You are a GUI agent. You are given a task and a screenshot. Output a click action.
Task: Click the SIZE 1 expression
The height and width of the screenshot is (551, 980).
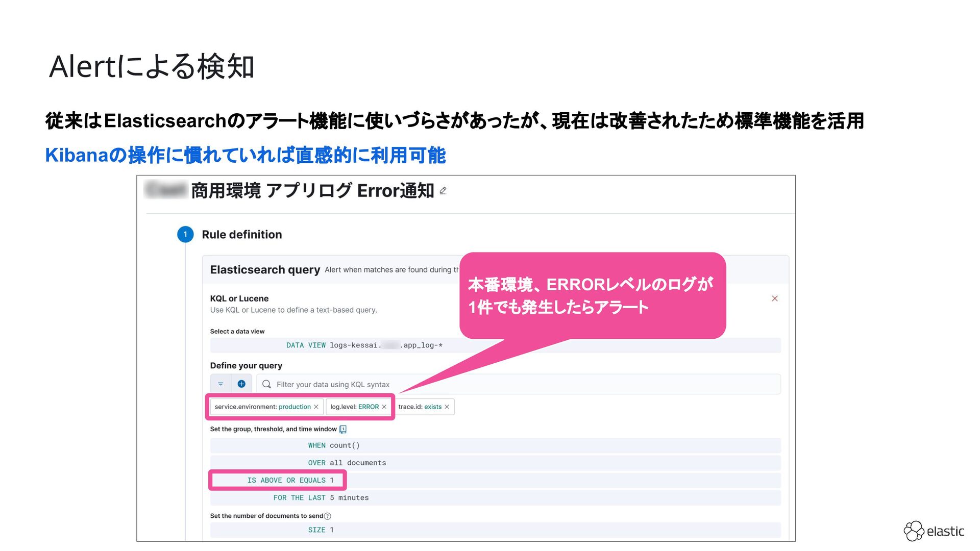tap(321, 530)
